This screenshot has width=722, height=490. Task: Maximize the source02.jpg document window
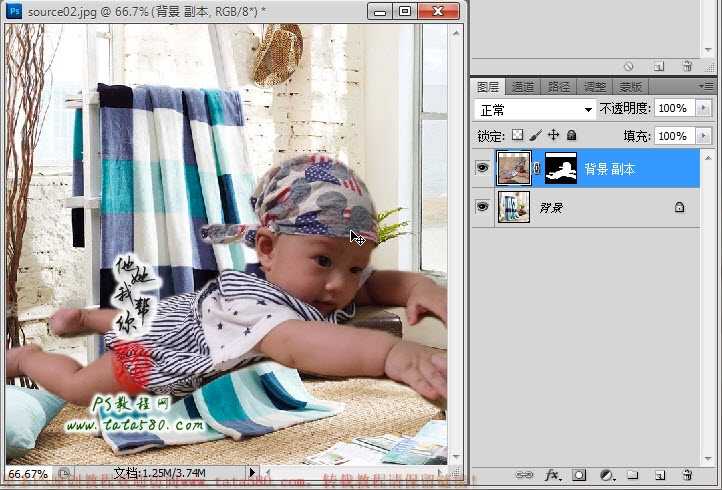pyautogui.click(x=405, y=11)
